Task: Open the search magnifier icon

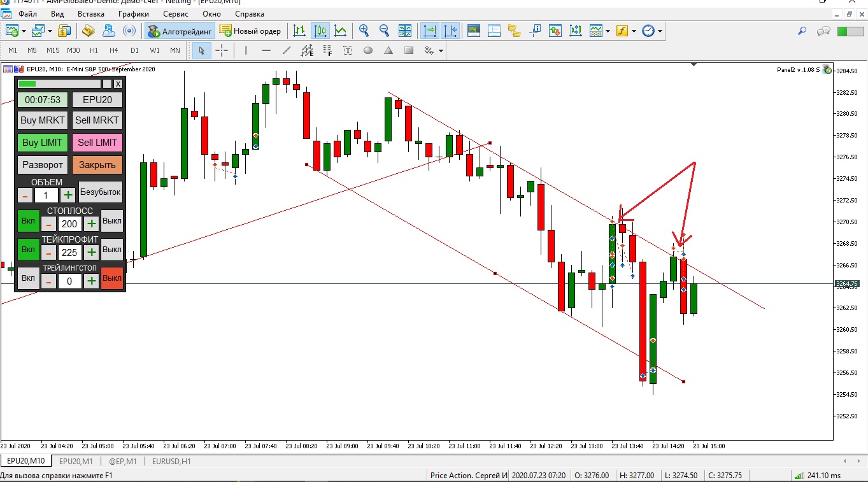Action: 802,31
